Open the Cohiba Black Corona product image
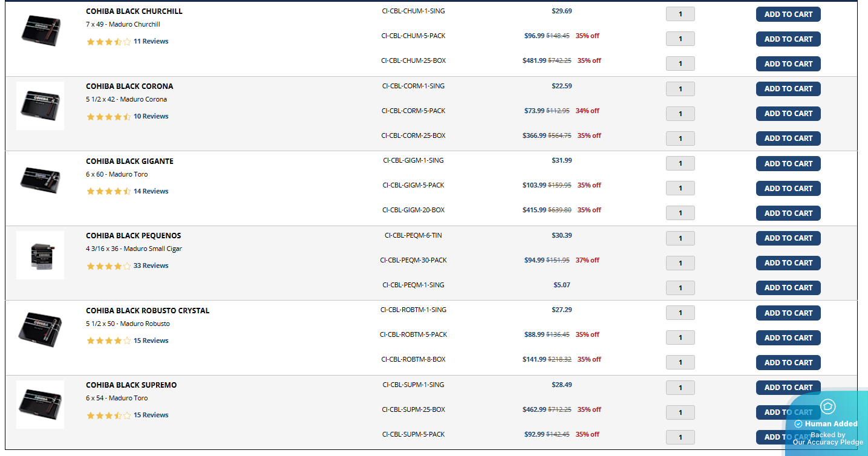Screen dimensions: 868x456 [41, 105]
